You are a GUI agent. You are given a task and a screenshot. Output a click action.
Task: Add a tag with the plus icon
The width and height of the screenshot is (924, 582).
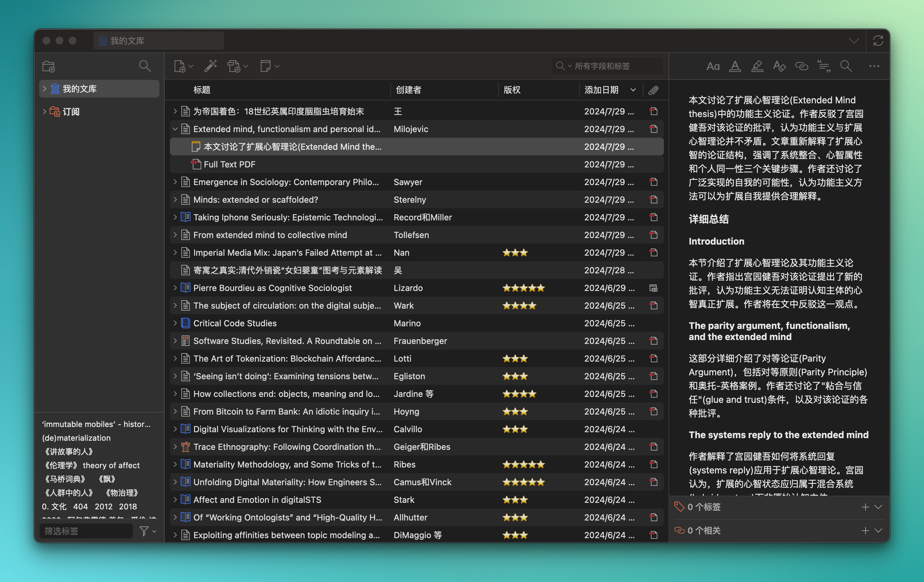pos(865,507)
